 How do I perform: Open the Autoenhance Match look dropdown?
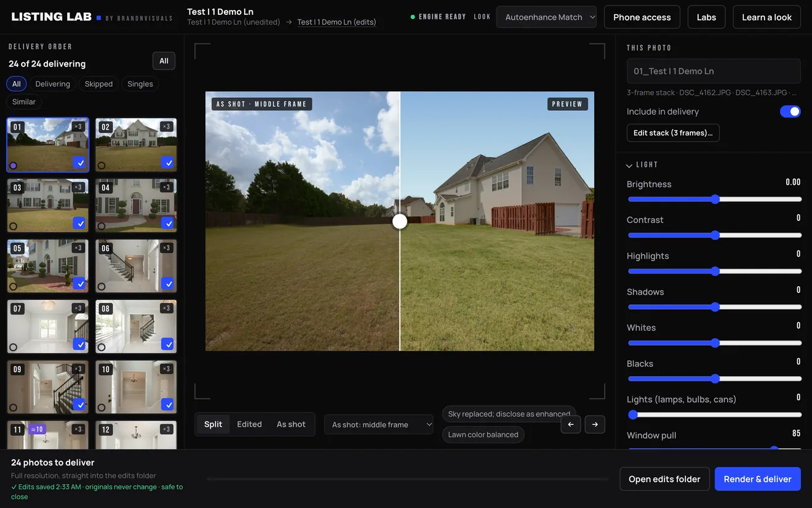point(546,17)
